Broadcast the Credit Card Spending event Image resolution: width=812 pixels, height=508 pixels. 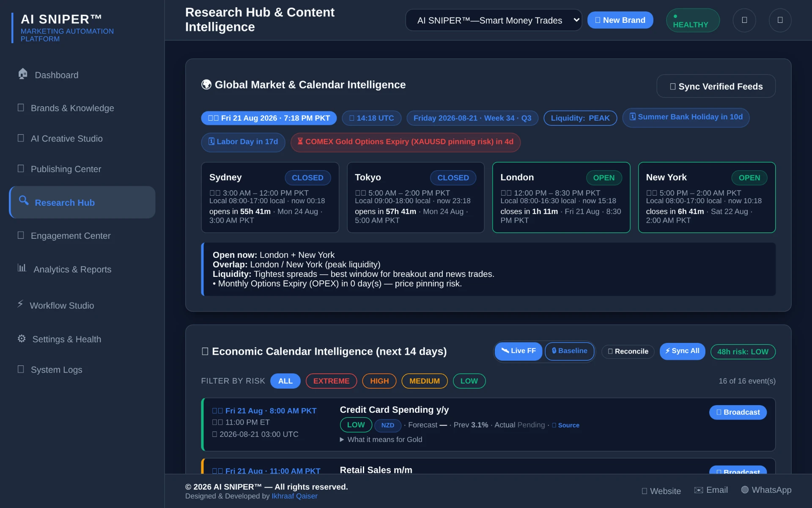point(738,412)
